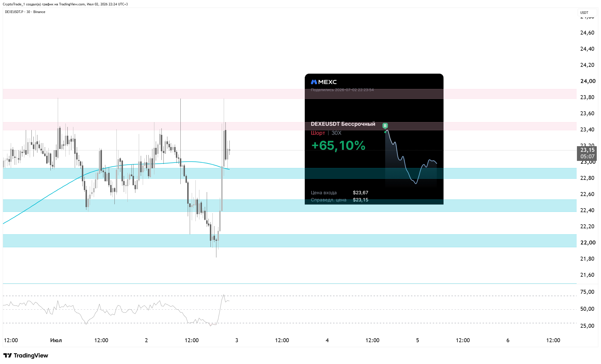Click the 23,80 price axis label
Viewport: 601px width, 364px height.
click(x=587, y=97)
